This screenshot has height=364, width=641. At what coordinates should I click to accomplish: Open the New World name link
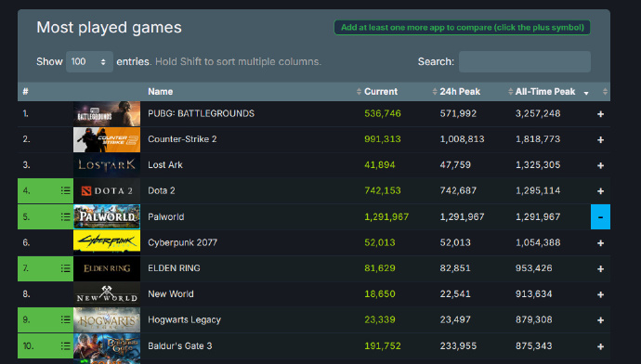171,294
